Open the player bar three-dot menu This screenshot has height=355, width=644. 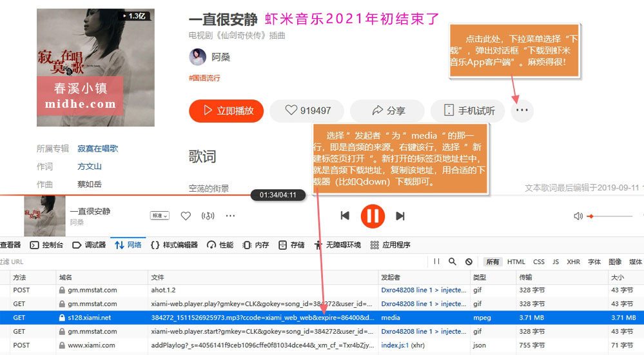(x=230, y=216)
